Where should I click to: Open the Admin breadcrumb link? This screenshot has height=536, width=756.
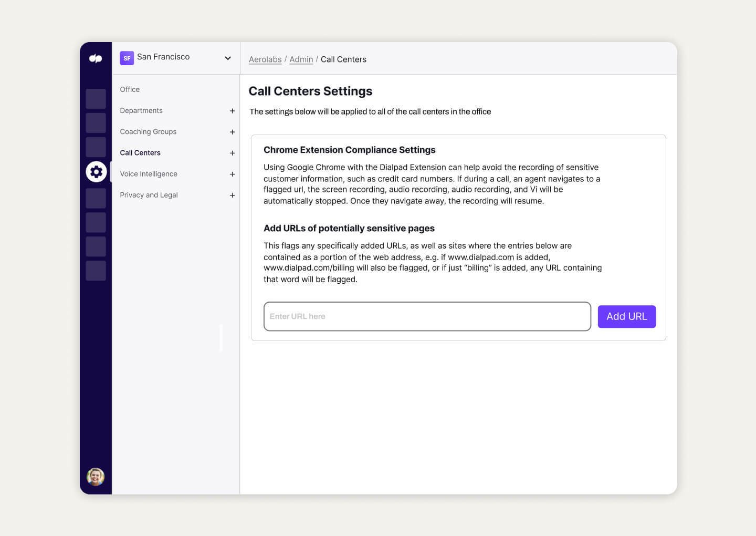pyautogui.click(x=301, y=59)
